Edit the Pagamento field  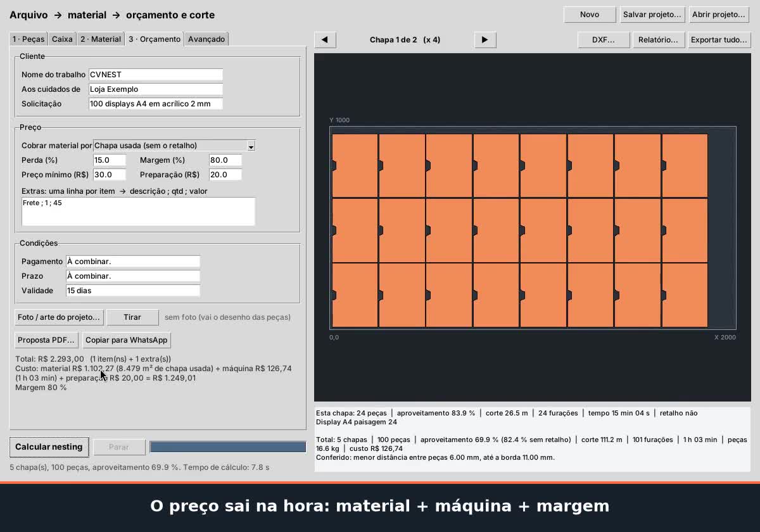pyautogui.click(x=133, y=262)
